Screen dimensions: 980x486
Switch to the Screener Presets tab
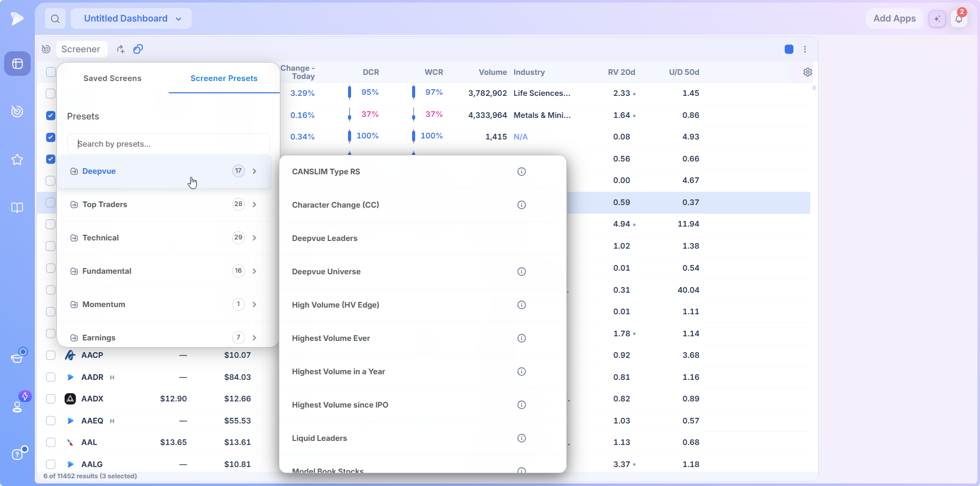pyautogui.click(x=224, y=78)
